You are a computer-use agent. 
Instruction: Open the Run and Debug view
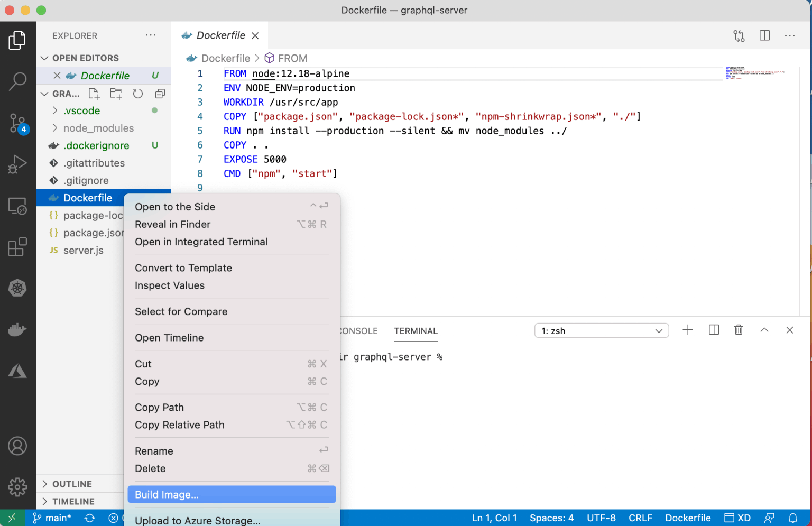(17, 164)
